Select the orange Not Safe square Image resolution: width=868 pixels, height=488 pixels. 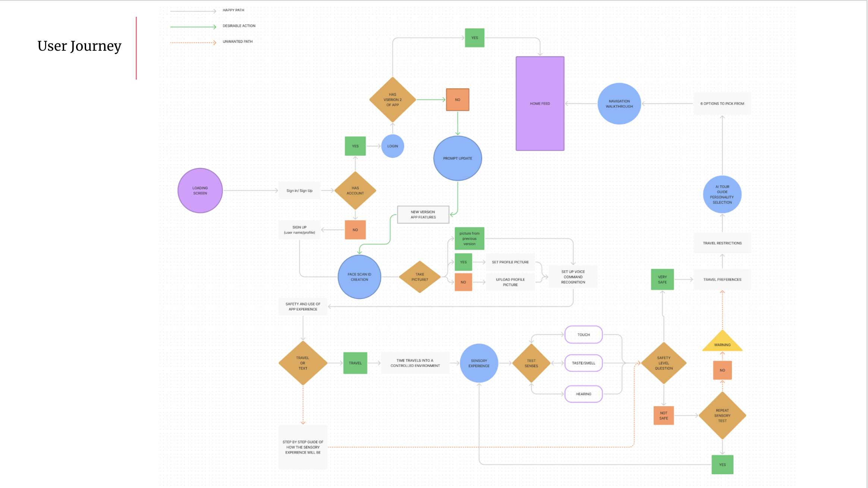pos(663,415)
